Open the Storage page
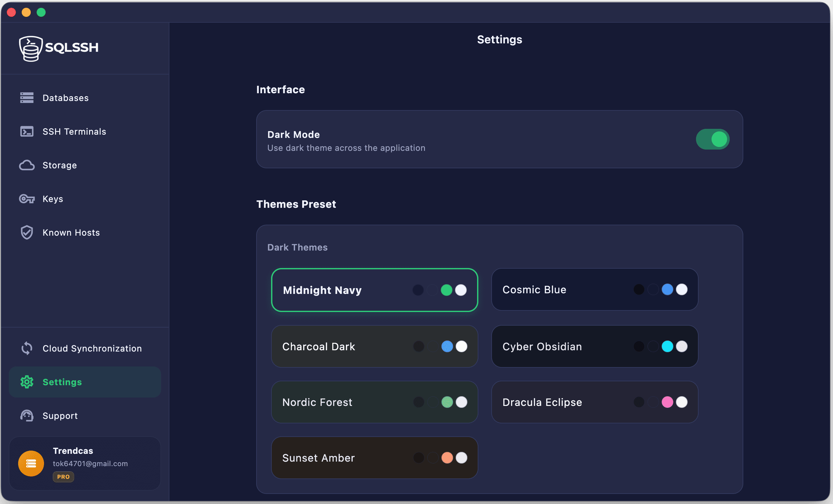This screenshot has height=504, width=833. 85,165
